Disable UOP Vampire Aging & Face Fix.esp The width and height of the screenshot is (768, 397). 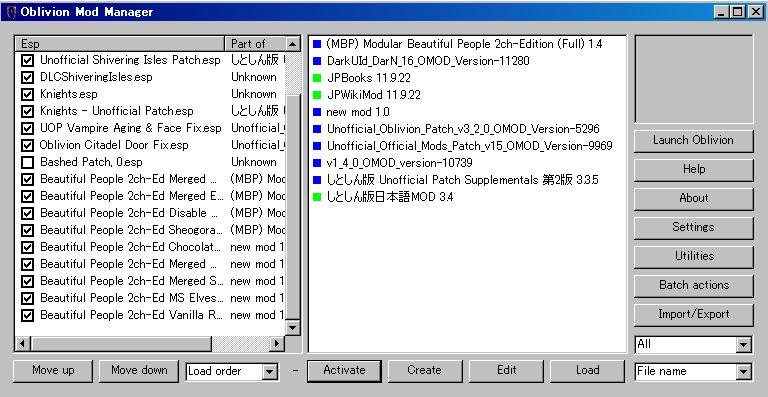tap(27, 128)
